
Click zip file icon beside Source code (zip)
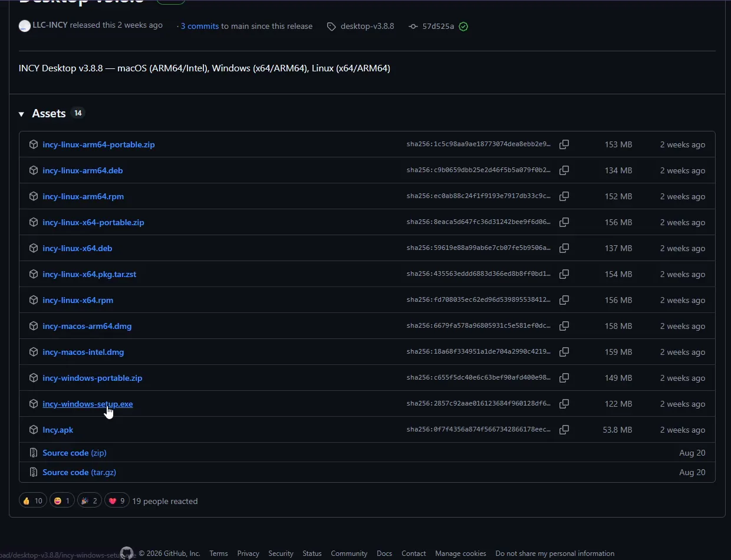[34, 453]
